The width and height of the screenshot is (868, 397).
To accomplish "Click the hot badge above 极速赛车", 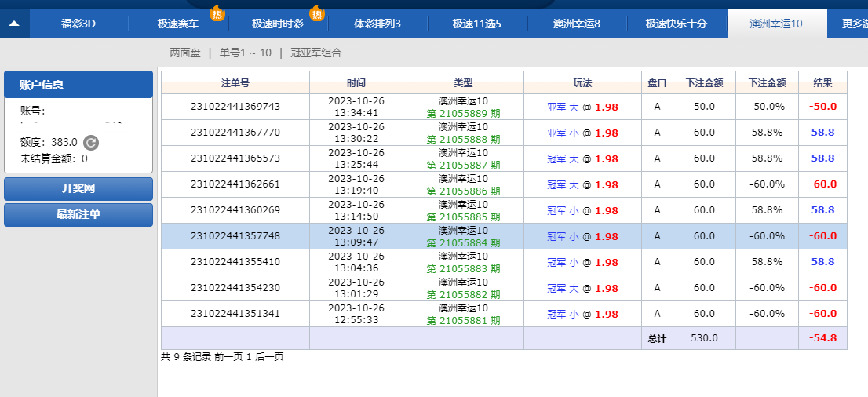I will tap(217, 13).
